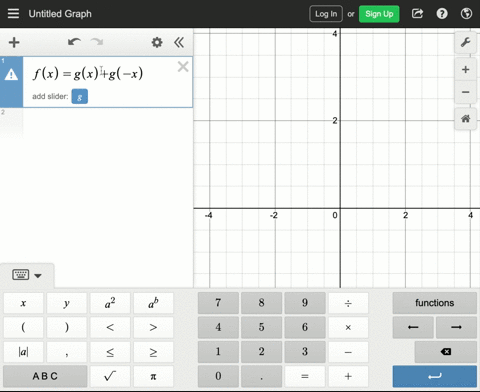Click the empty expression row 2
480x392 pixels.
[x=96, y=123]
